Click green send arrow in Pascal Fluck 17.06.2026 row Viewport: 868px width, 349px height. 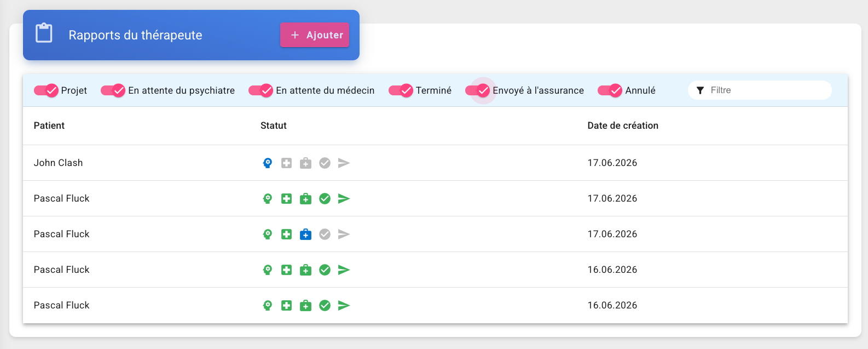tap(344, 198)
